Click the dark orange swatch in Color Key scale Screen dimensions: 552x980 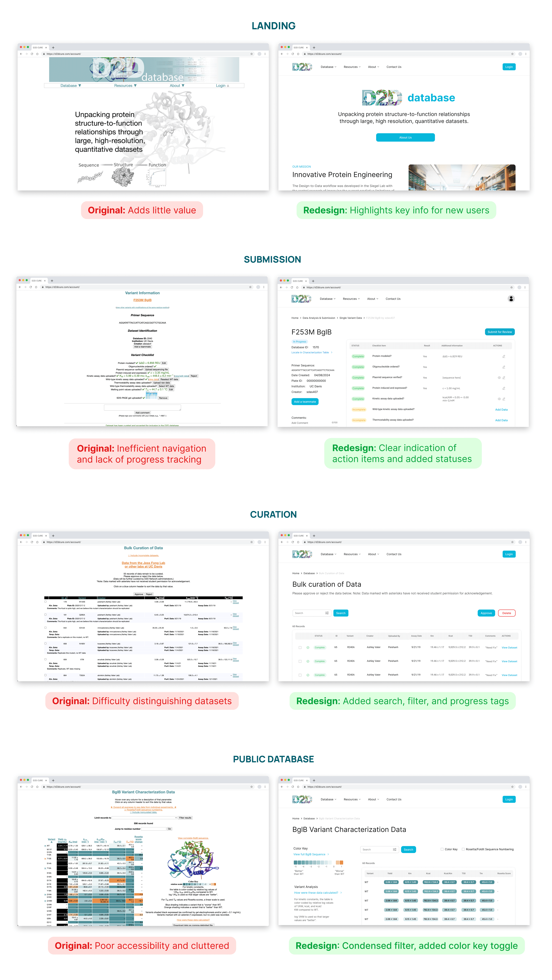(x=341, y=862)
